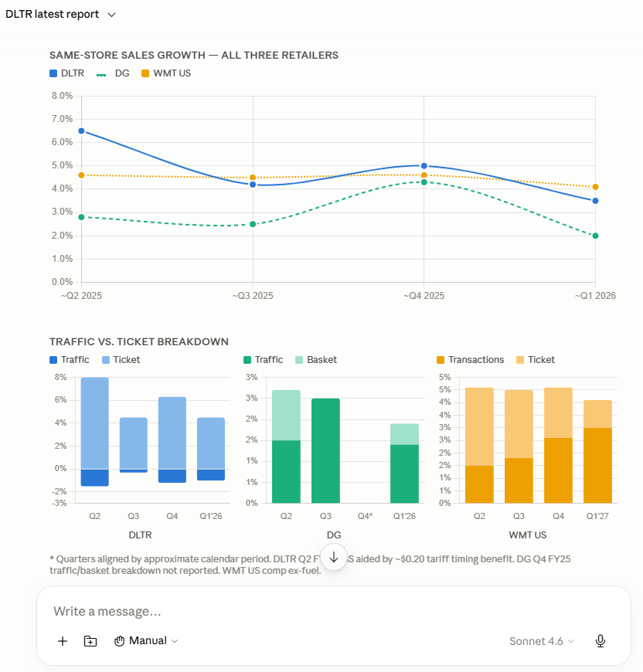The image size is (643, 672).
Task: Click the DG data point at ~Q3 2025
Action: click(x=253, y=224)
